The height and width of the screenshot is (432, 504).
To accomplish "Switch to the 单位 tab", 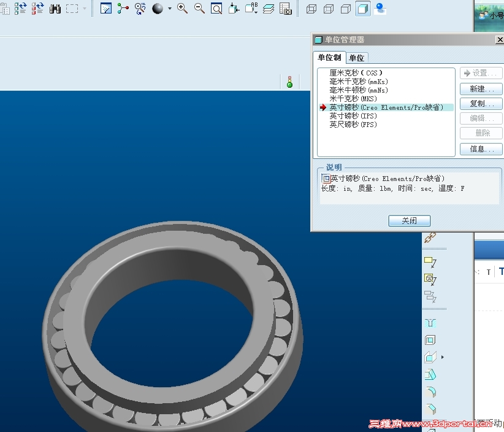I will (356, 58).
